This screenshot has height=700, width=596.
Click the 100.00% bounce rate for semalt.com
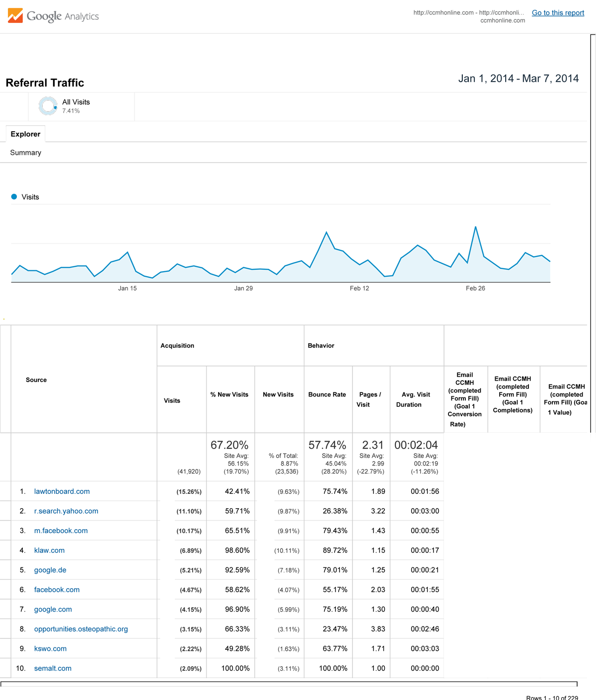click(x=333, y=668)
